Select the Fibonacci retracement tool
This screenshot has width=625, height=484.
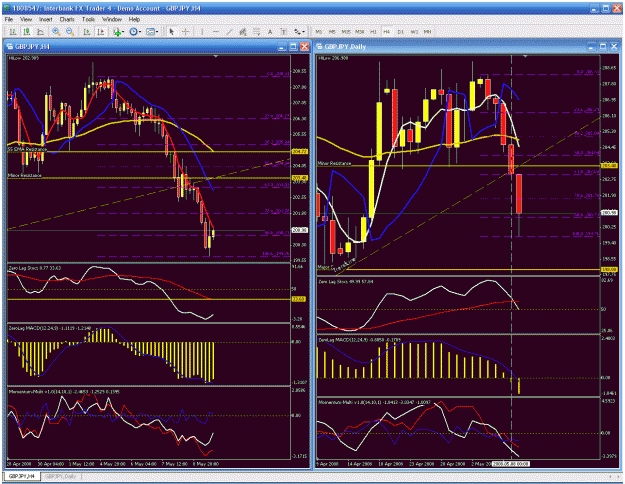click(256, 32)
